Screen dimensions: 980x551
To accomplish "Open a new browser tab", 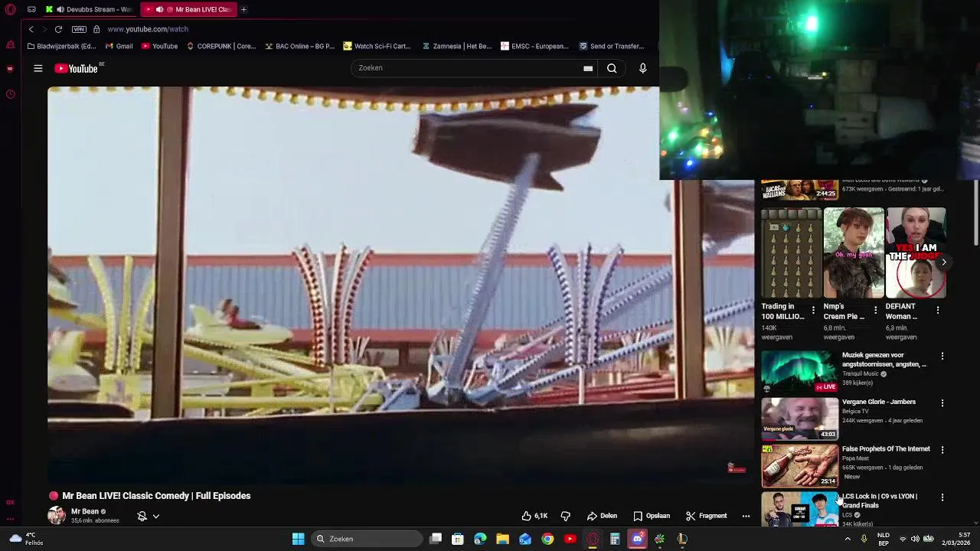I will pyautogui.click(x=243, y=9).
